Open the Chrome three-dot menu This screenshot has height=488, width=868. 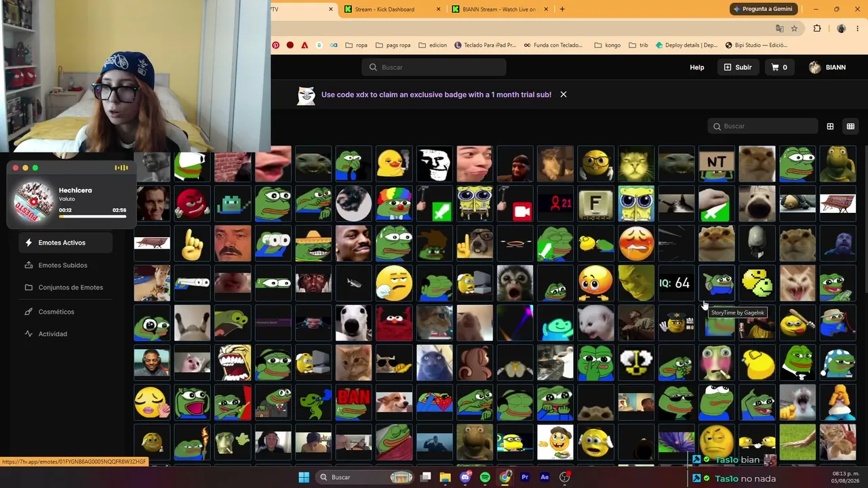(858, 28)
